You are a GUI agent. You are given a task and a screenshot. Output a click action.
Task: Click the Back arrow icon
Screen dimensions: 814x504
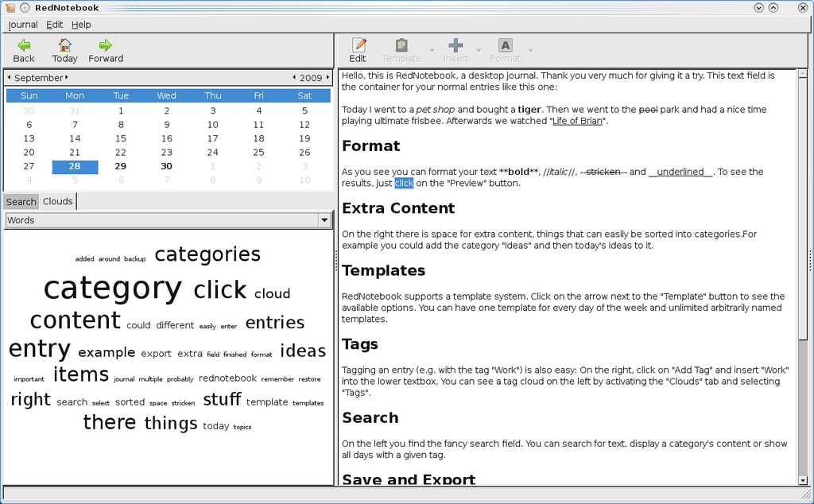[24, 45]
